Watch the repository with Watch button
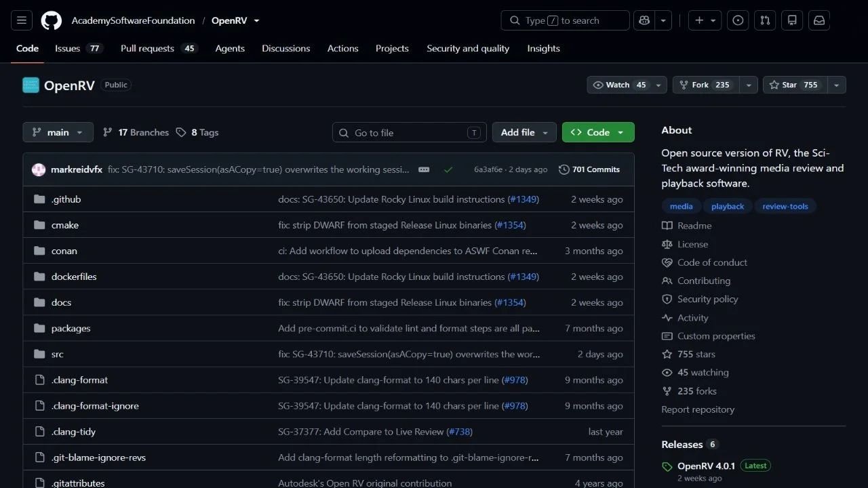 [619, 85]
